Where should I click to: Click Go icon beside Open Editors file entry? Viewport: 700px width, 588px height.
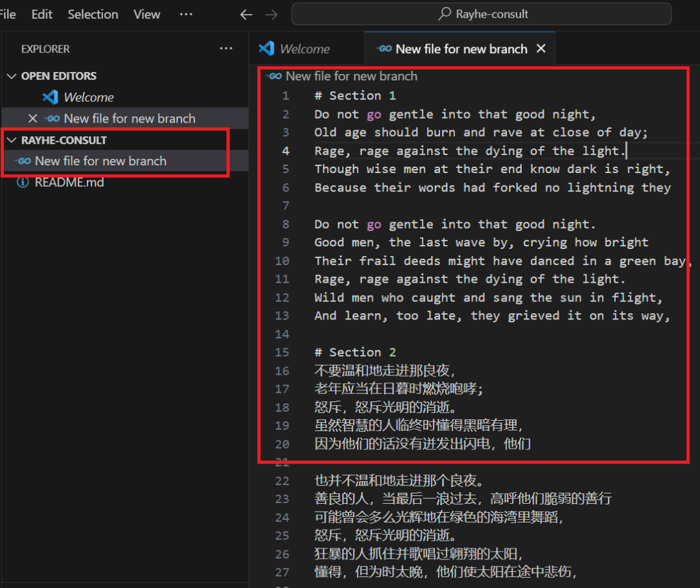(52, 119)
